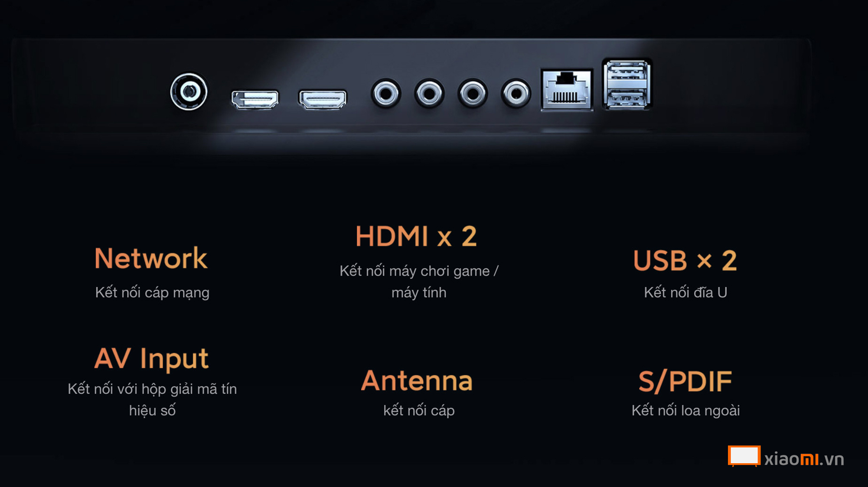This screenshot has width=868, height=487.
Task: Click the stacked dual USB ports
Action: tap(627, 84)
